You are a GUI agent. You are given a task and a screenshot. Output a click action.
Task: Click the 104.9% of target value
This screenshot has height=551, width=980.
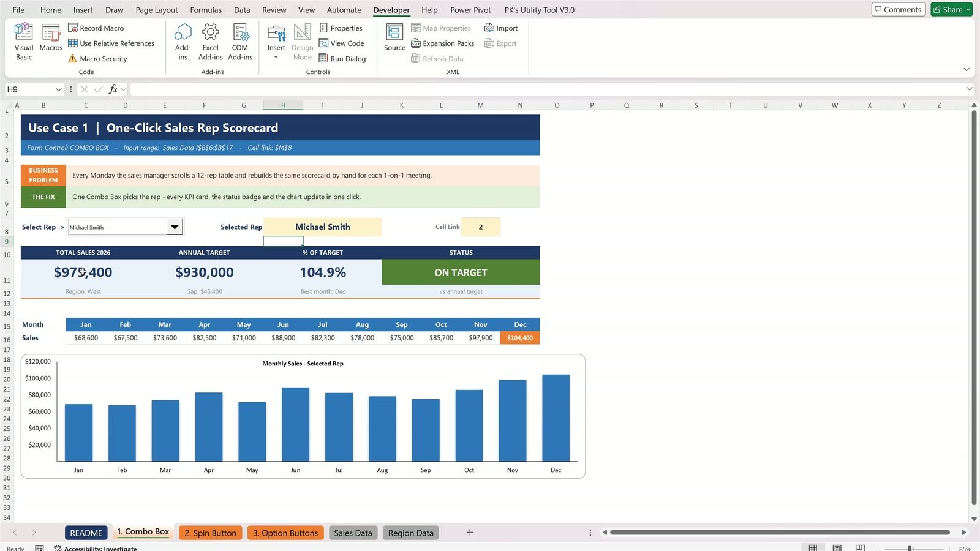point(323,272)
